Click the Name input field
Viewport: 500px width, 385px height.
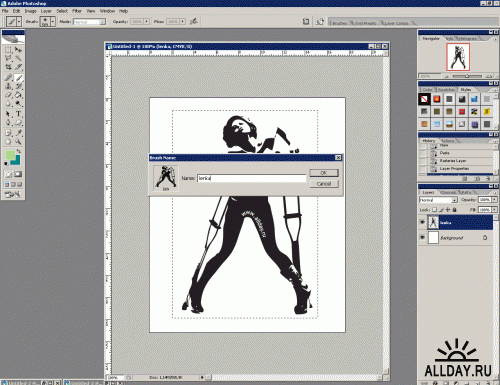[x=252, y=178]
